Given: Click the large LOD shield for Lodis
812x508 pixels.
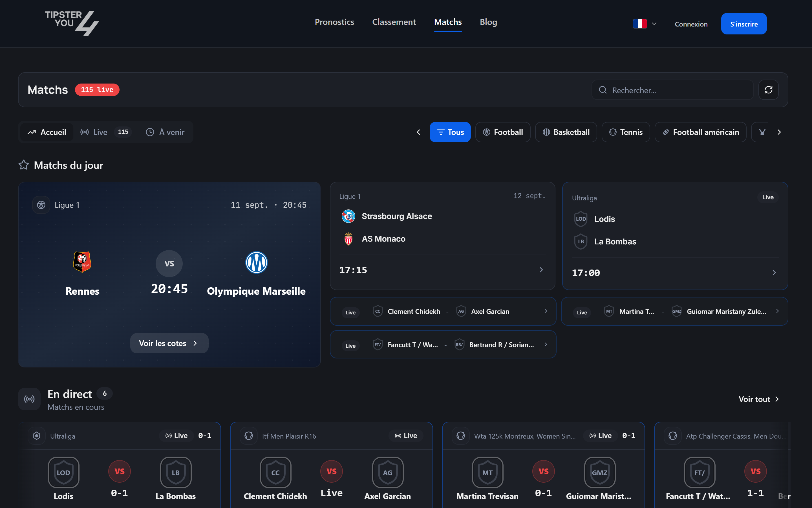Looking at the screenshot, I should pos(63,472).
